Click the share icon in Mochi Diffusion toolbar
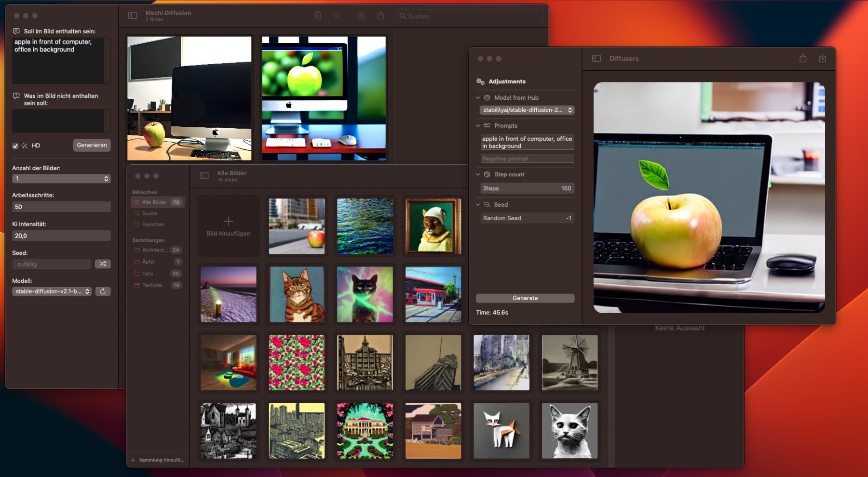This screenshot has width=868, height=477. pos(381,16)
